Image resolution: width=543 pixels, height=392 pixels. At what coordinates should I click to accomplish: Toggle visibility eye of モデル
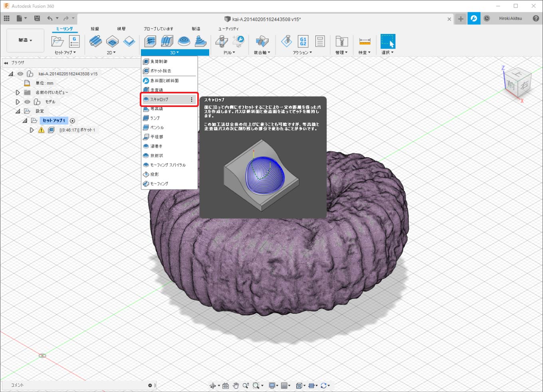(27, 102)
